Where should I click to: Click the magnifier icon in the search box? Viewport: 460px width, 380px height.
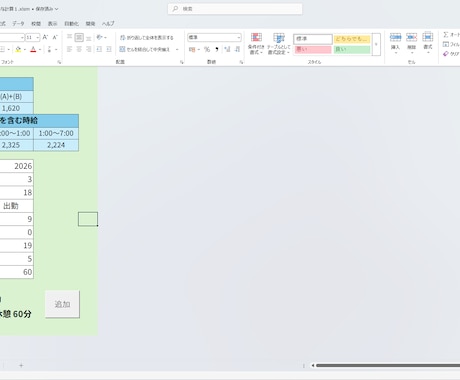[x=175, y=9]
